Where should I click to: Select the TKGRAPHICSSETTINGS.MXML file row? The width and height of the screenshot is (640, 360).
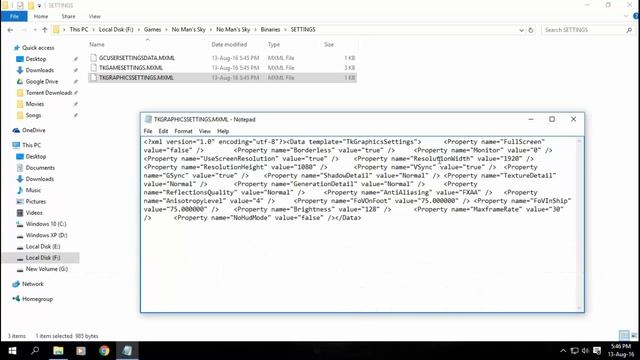[222, 78]
